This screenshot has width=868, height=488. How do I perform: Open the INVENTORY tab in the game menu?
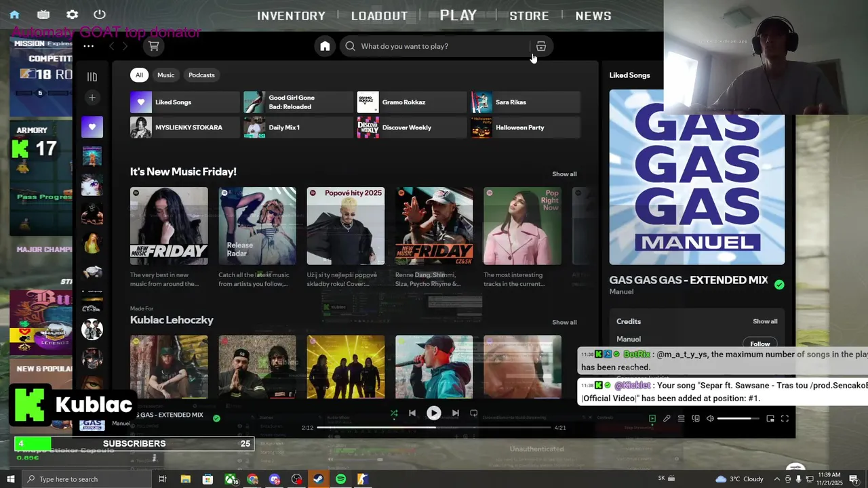click(x=292, y=16)
